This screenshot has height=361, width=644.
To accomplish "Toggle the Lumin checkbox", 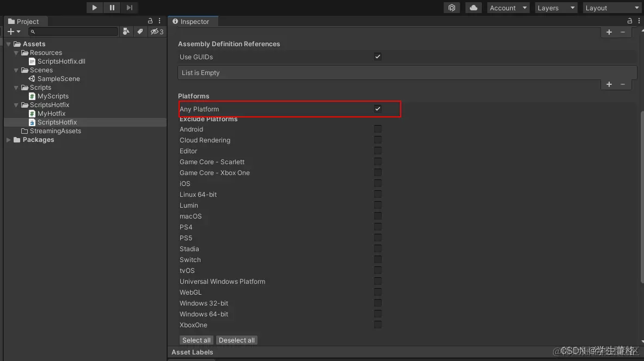I will 378,205.
